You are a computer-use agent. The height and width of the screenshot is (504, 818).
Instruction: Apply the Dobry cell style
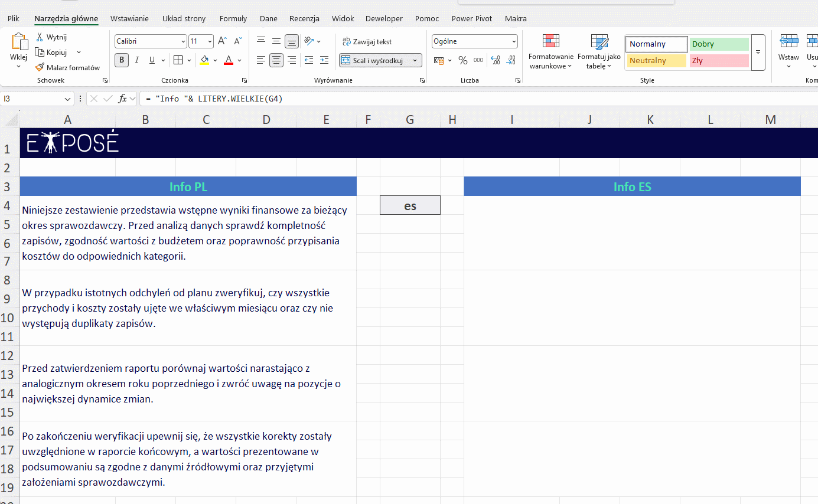(x=718, y=44)
